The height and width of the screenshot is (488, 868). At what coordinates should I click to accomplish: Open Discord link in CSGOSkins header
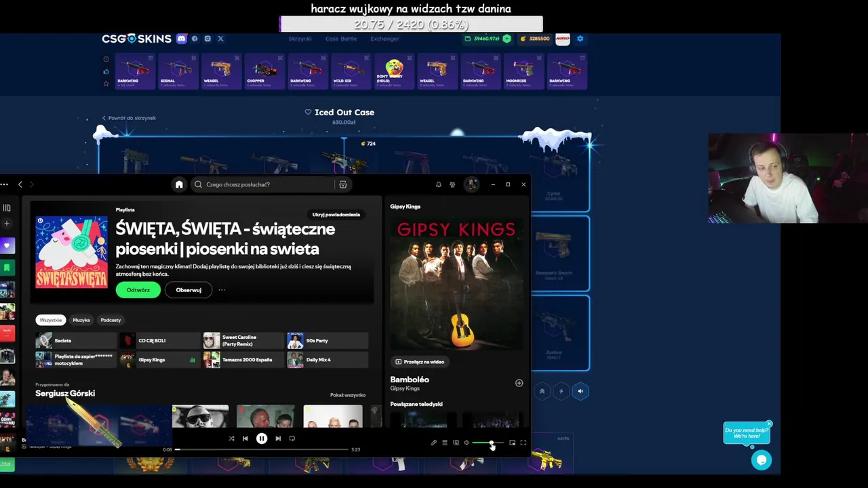(x=181, y=39)
